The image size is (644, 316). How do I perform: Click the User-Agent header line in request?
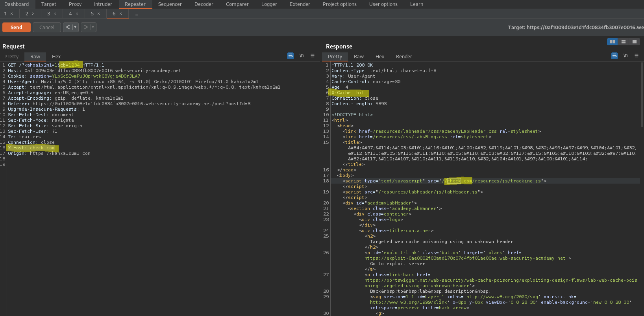pyautogui.click(x=133, y=82)
